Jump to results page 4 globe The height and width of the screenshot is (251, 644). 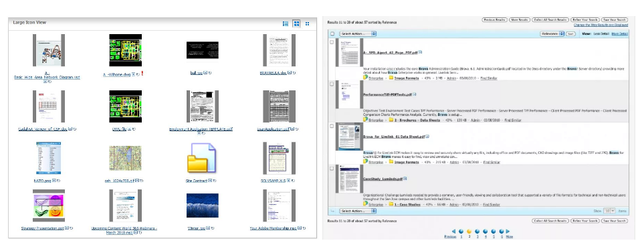point(486,232)
